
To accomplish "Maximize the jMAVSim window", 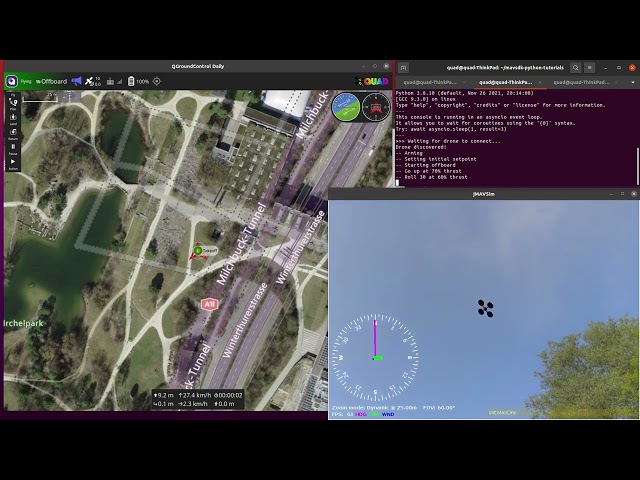I will (622, 193).
